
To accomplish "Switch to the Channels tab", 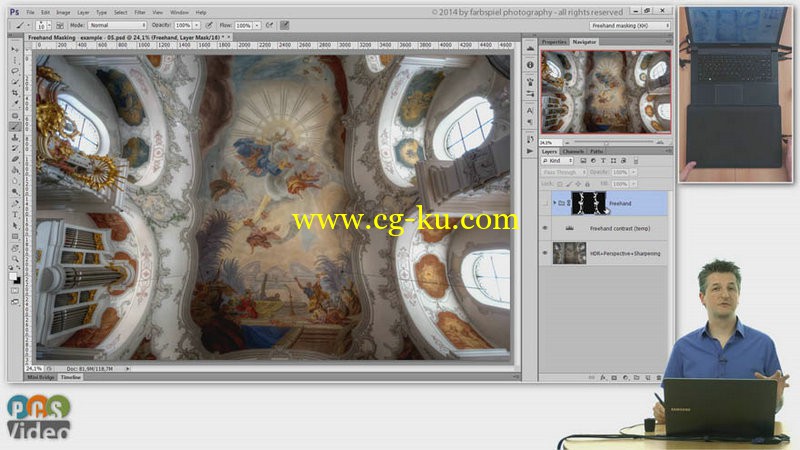I will (573, 151).
